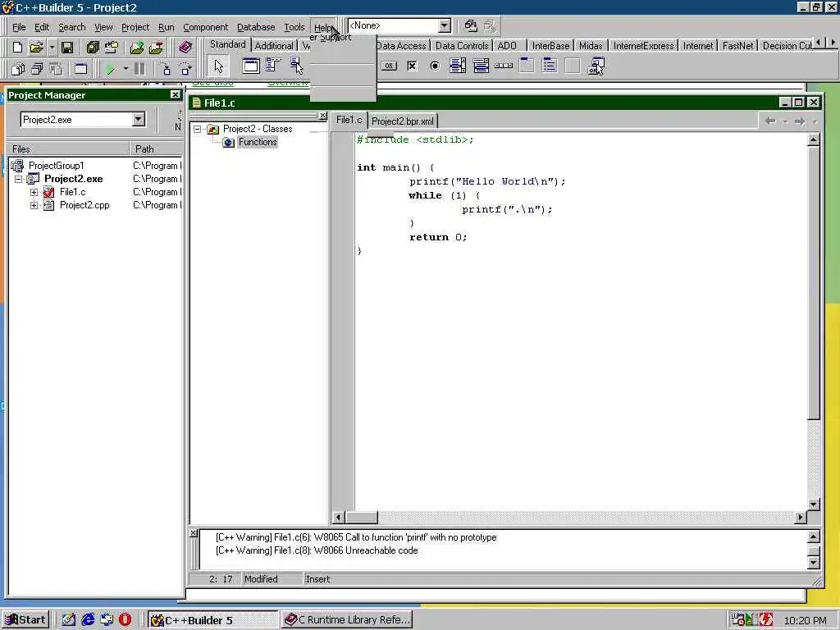Switch to Data Controls palette tab
The image size is (840, 630).
462,46
